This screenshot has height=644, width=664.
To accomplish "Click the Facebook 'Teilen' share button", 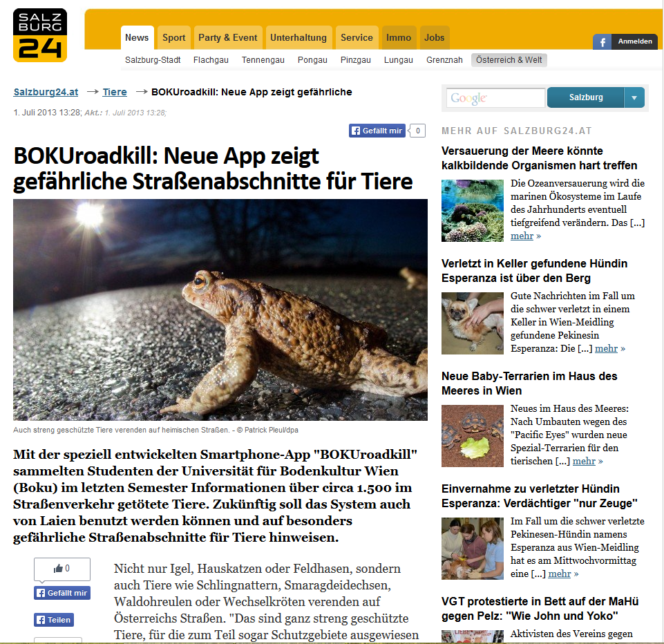I will click(54, 620).
